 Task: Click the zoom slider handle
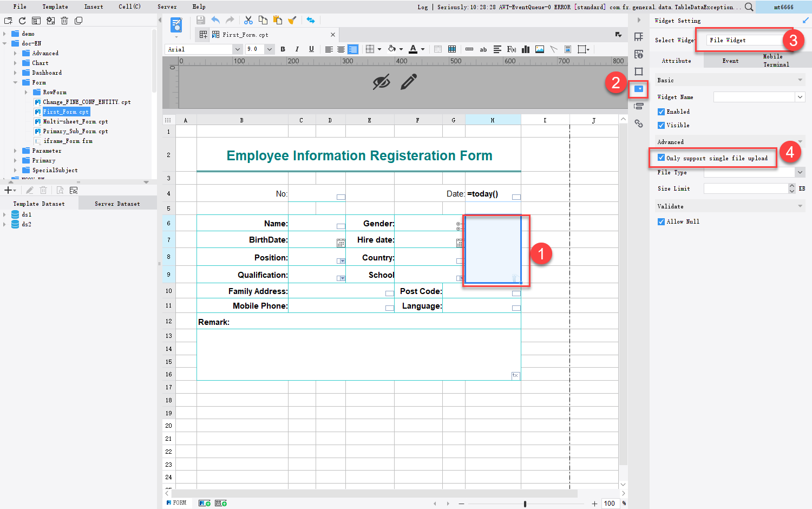click(x=525, y=504)
